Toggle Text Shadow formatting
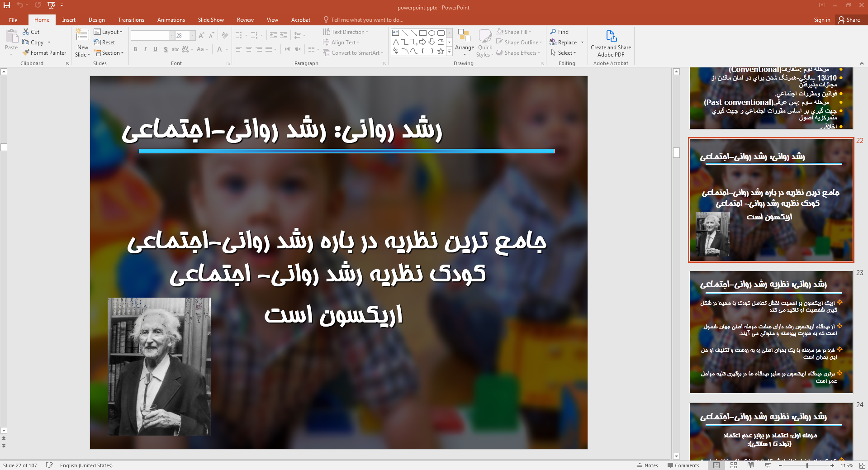This screenshot has height=470, width=868. (166, 49)
